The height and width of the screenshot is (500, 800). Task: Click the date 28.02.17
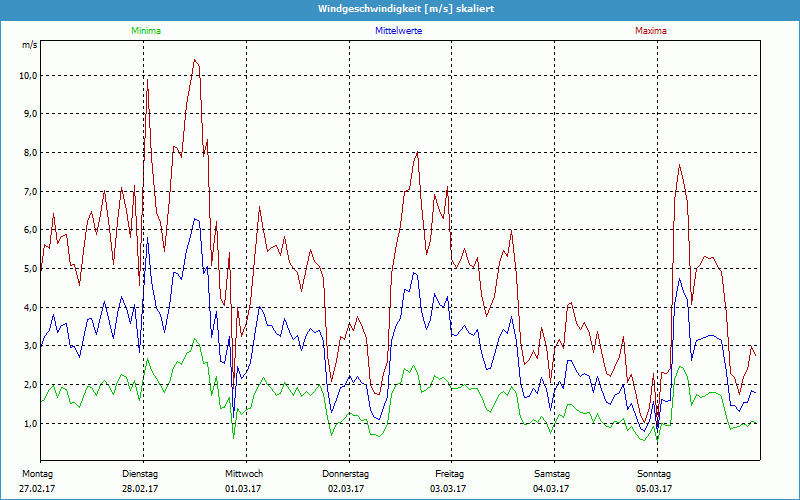[140, 489]
